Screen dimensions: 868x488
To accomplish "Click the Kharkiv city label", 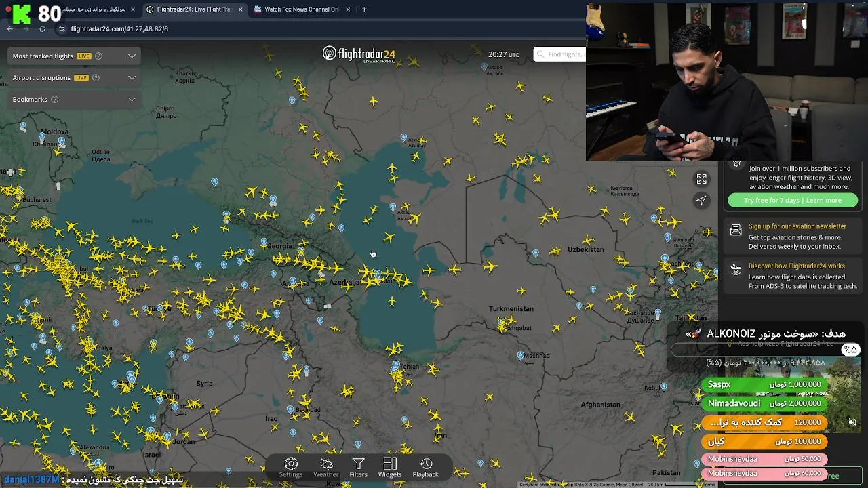I will [x=184, y=77].
